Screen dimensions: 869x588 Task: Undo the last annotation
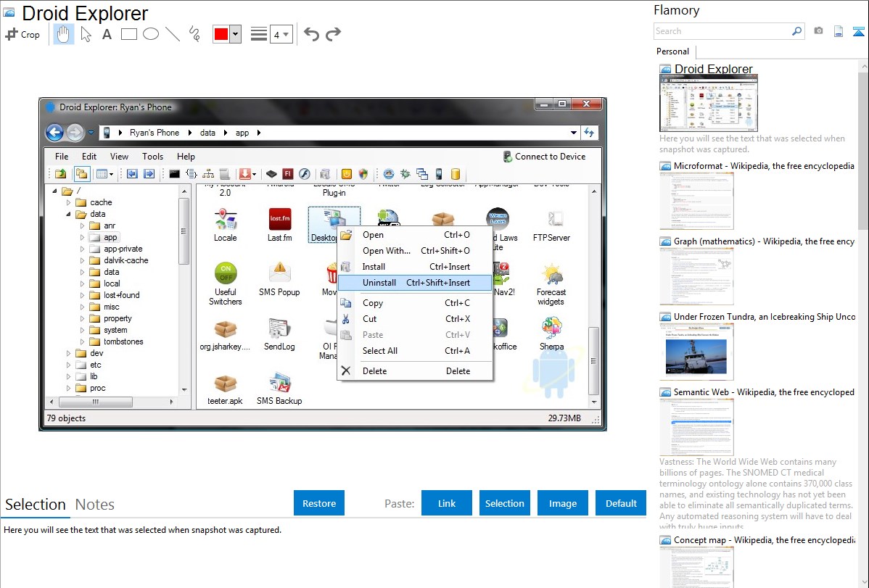tap(311, 34)
